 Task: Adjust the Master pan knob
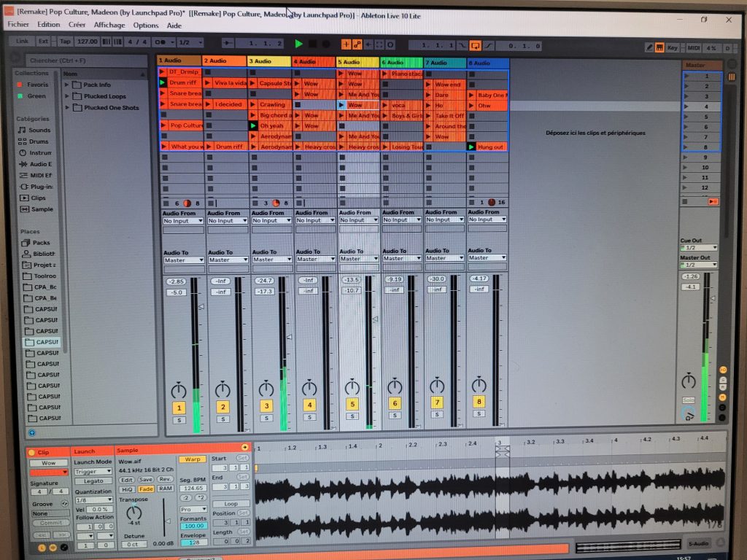tap(689, 381)
